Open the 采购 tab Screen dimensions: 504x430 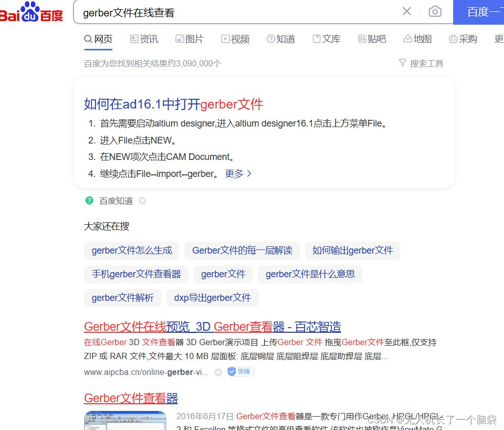point(463,39)
